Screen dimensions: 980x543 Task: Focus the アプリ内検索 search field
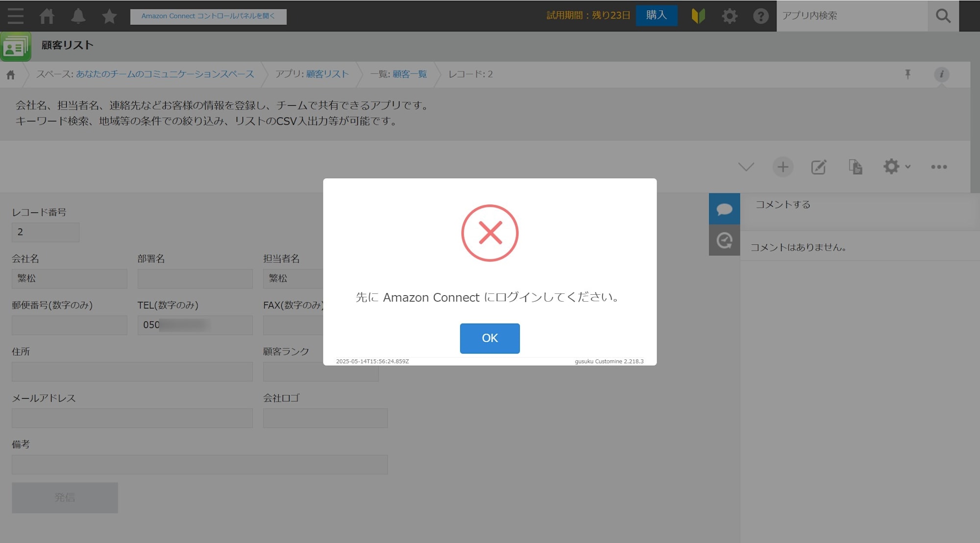point(852,16)
